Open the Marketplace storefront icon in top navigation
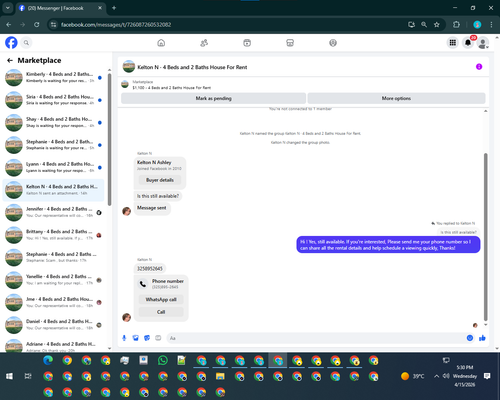The image size is (500, 400). [290, 43]
